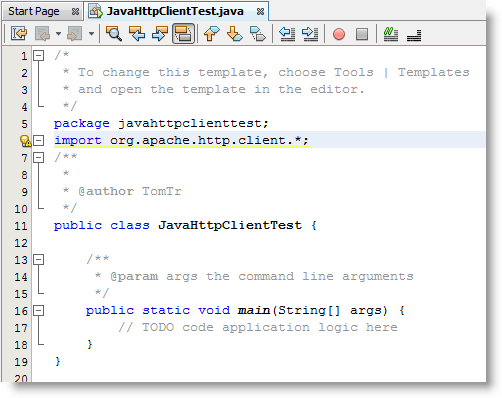
Task: Click Previous Bookmark up-arrow icon
Action: click(x=212, y=34)
